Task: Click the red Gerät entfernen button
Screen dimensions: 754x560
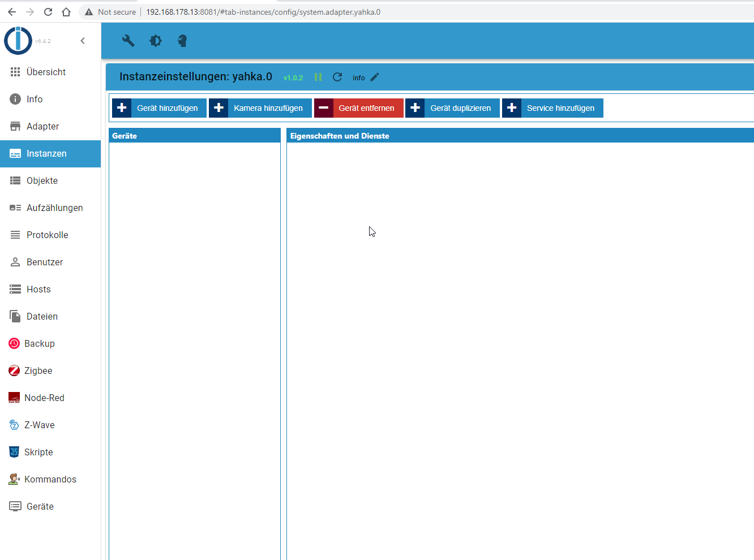Action: click(359, 108)
